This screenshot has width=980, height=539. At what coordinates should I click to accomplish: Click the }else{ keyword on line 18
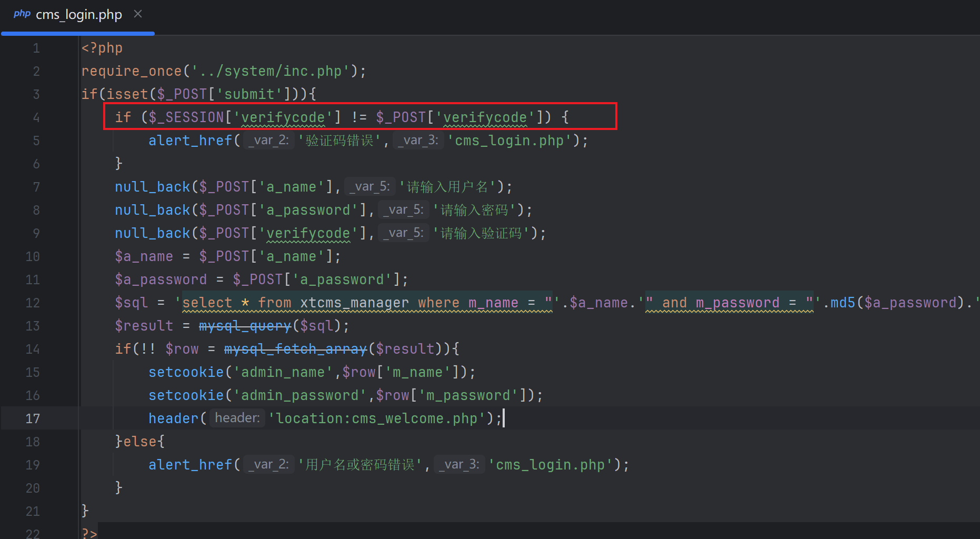(x=140, y=442)
